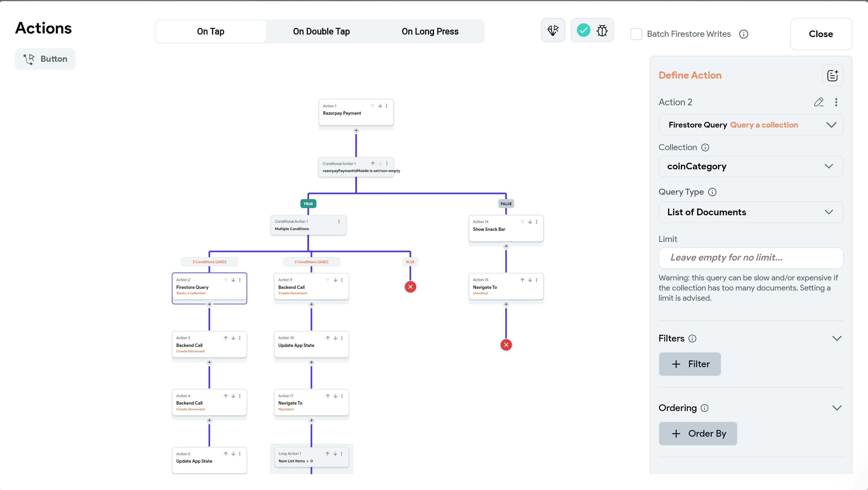This screenshot has height=490, width=868.
Task: Click the Limit input field
Action: (x=750, y=258)
